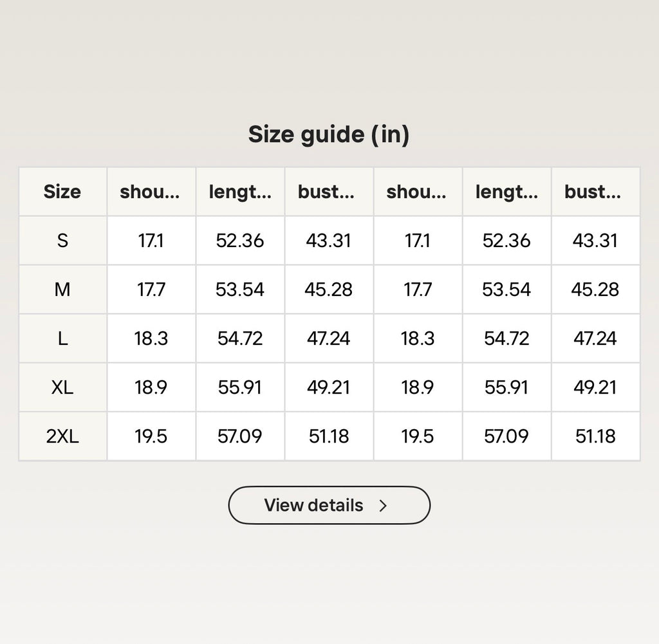Select the last 49.21 bust cell

tap(595, 387)
